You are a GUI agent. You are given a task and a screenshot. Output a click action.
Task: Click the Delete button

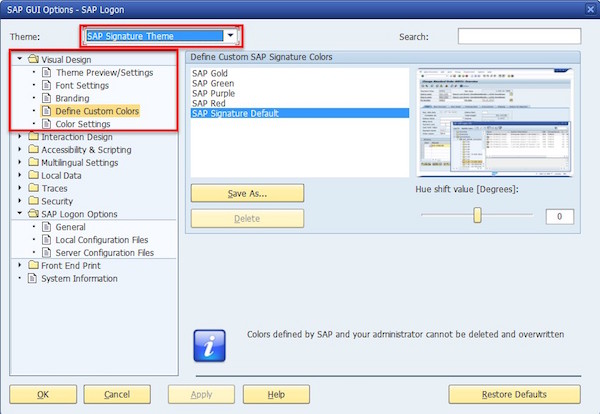pos(247,218)
